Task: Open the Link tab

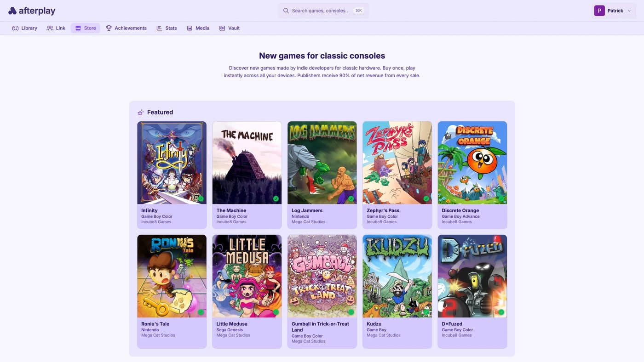Action: 56,28
